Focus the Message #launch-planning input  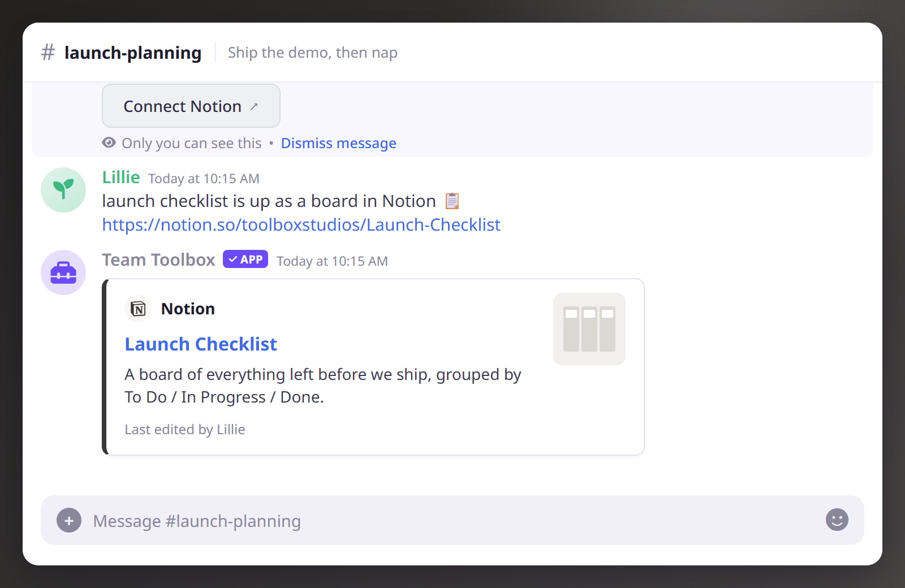coord(453,520)
